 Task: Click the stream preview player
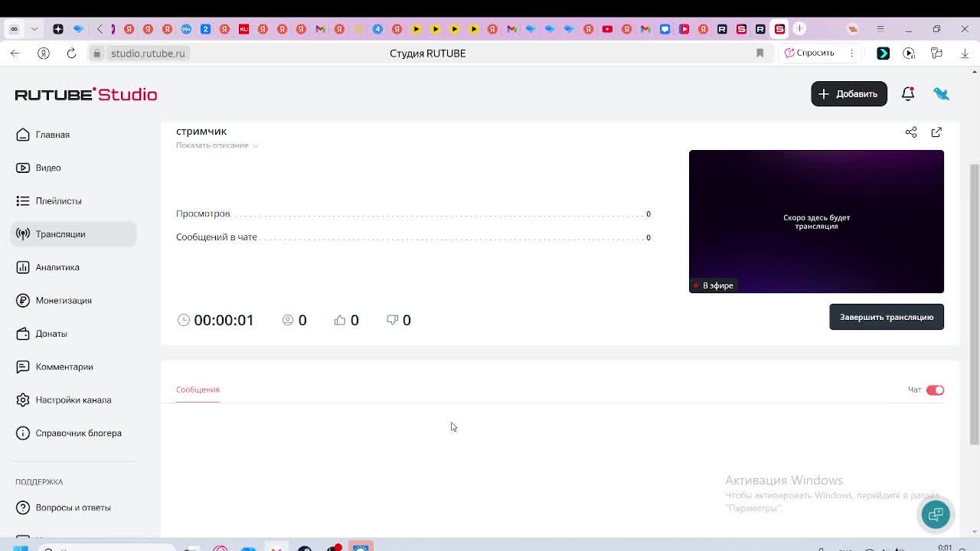[x=816, y=221]
